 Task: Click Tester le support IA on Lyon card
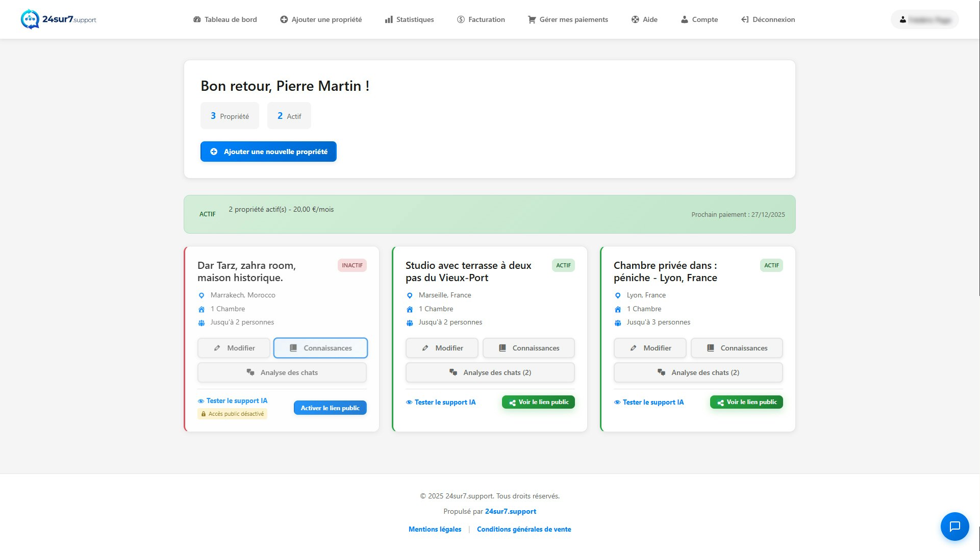click(649, 402)
